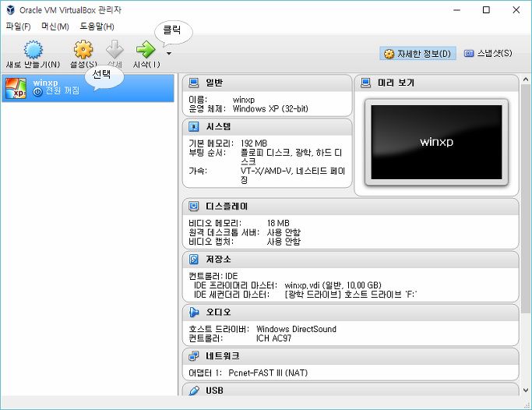This screenshot has height=410, width=532.
Task: Open the General (일반) section header
Action: point(267,83)
